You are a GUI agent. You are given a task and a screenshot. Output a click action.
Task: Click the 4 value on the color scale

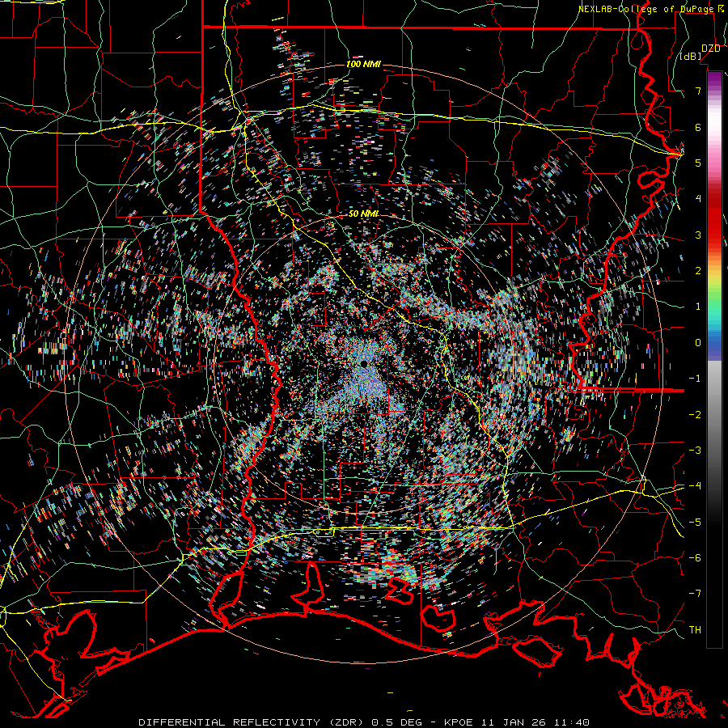[698, 199]
